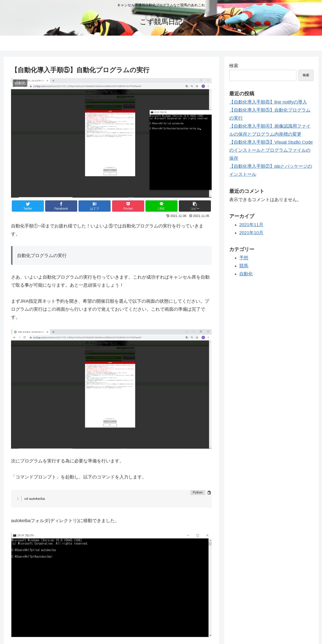Share the post on Facebook
Image resolution: width=322 pixels, height=644 pixels.
61,206
